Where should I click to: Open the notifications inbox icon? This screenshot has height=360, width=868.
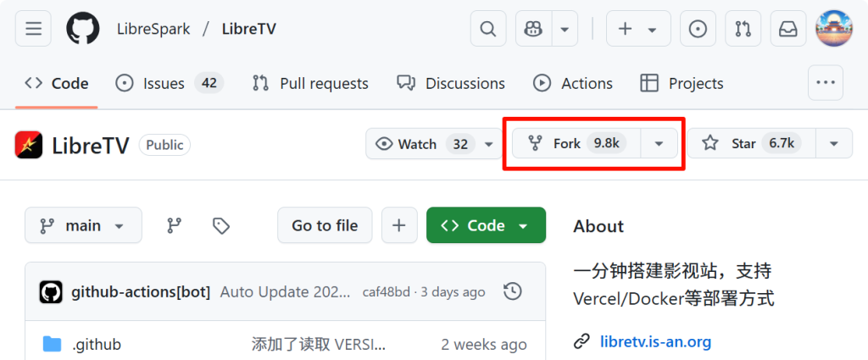pos(787,28)
